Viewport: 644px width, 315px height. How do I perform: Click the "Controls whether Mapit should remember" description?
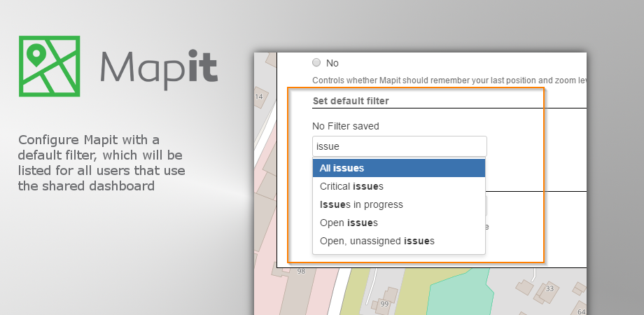tap(449, 80)
